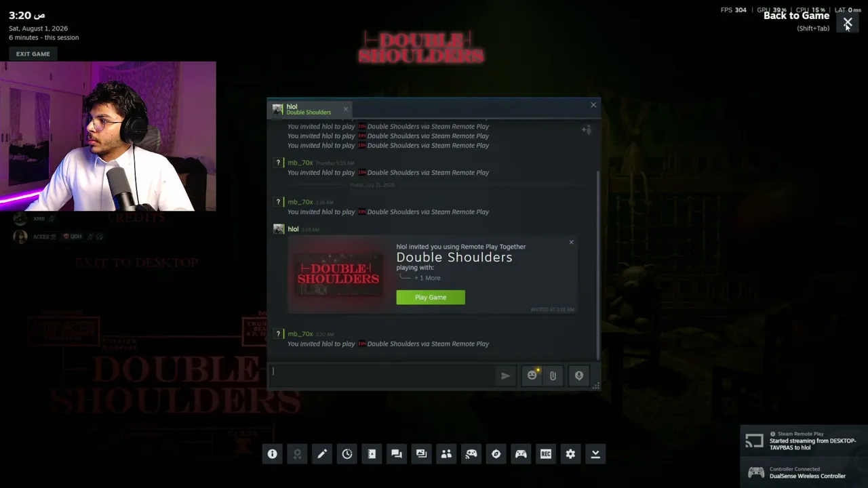
Task: Open the Notes pencil icon
Action: click(x=322, y=454)
